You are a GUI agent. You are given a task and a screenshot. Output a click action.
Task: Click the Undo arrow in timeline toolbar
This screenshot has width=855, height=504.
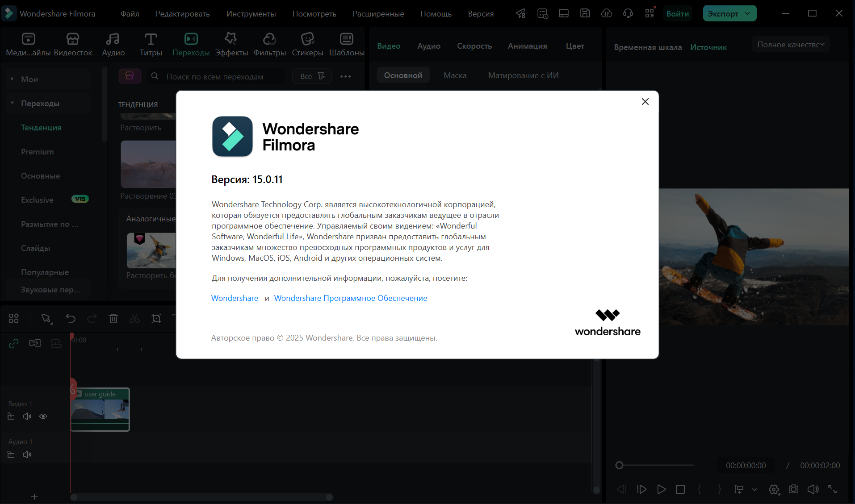point(71,318)
